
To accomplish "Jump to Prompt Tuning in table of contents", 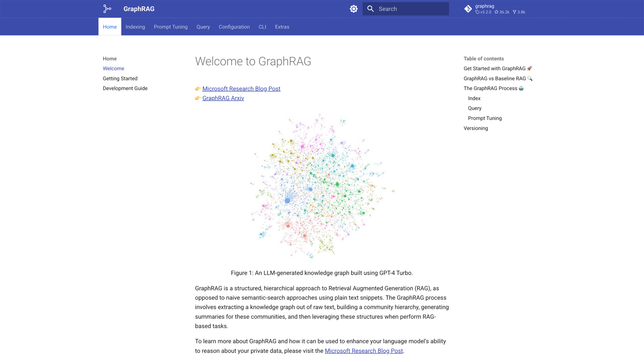I will (485, 118).
